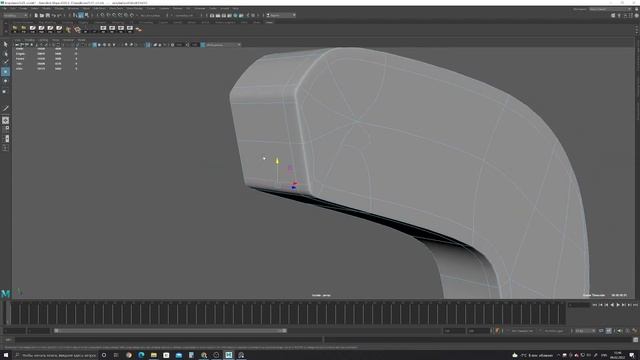This screenshot has width=640, height=360.
Task: Activate the Rotate tool in toolbox
Action: [x=5, y=81]
